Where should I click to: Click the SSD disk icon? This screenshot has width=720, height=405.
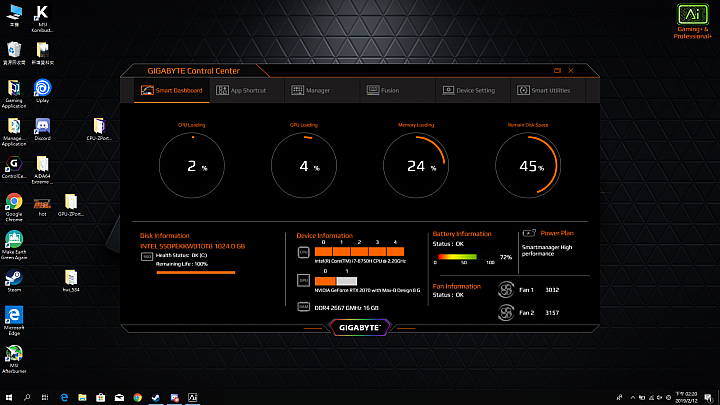[x=147, y=257]
